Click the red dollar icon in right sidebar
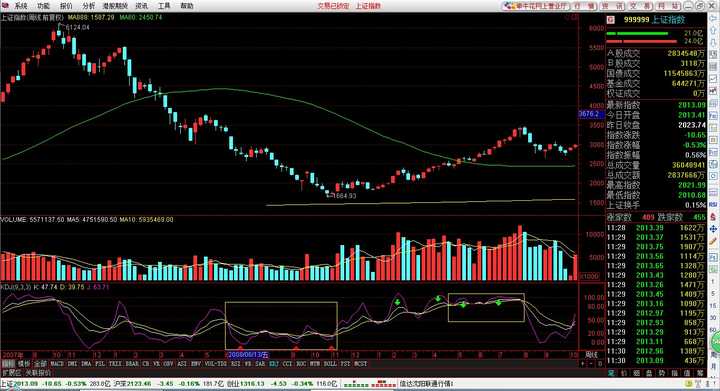720x391 pixels. (713, 217)
